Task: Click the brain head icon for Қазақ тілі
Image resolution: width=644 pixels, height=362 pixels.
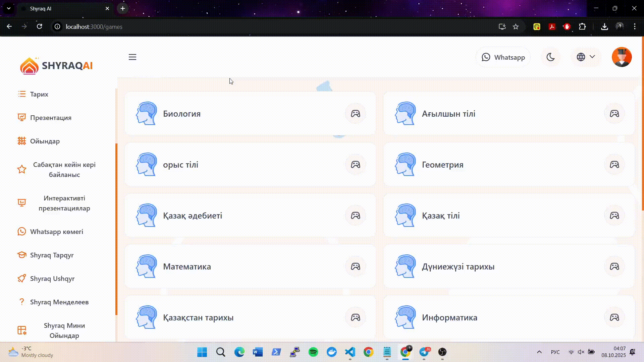Action: [405, 216]
